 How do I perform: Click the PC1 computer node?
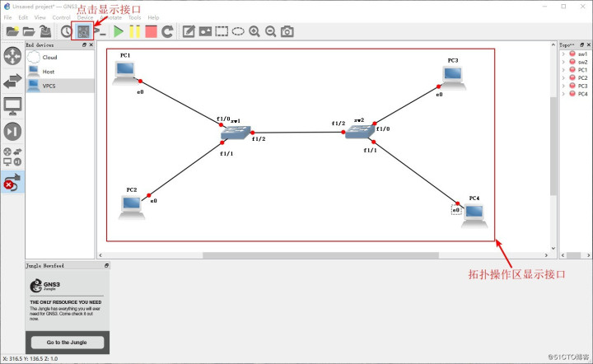tap(125, 72)
